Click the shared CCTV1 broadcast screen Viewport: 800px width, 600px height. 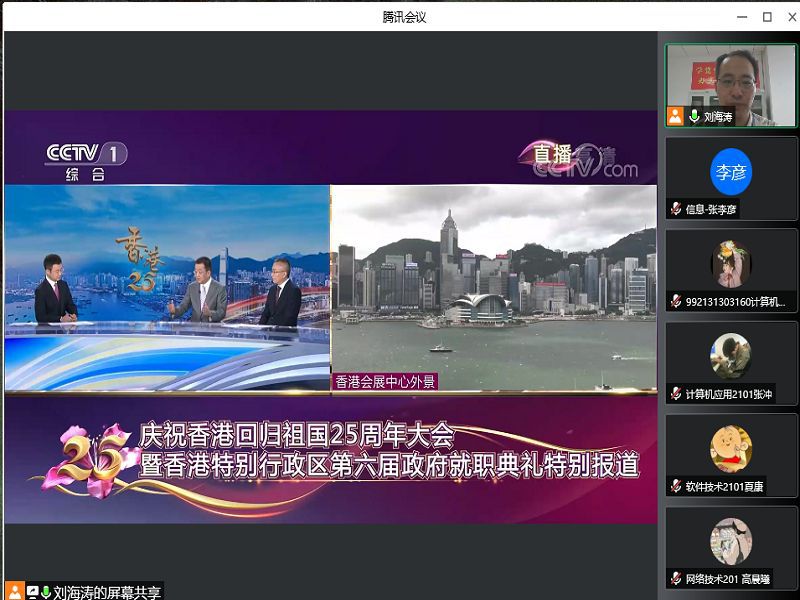coord(330,315)
